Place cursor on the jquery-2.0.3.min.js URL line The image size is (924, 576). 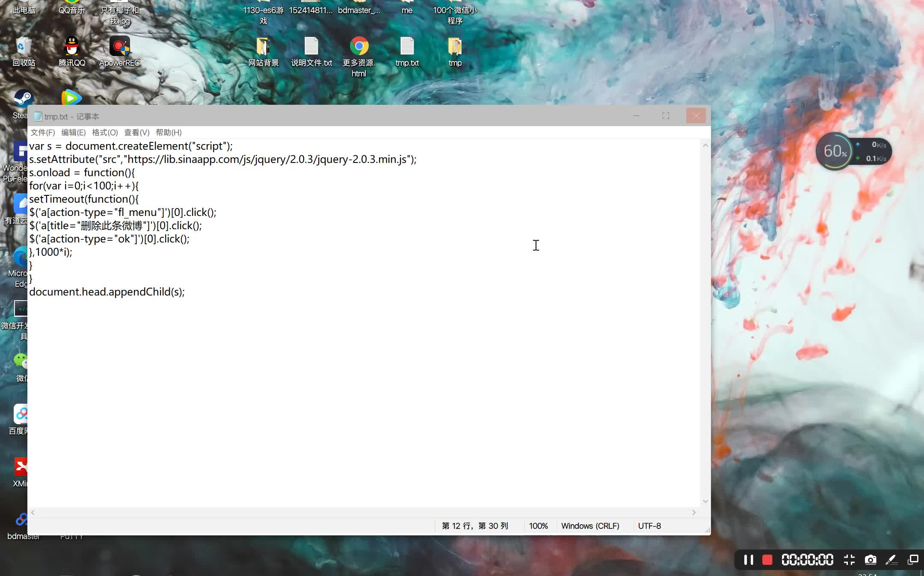(x=223, y=159)
